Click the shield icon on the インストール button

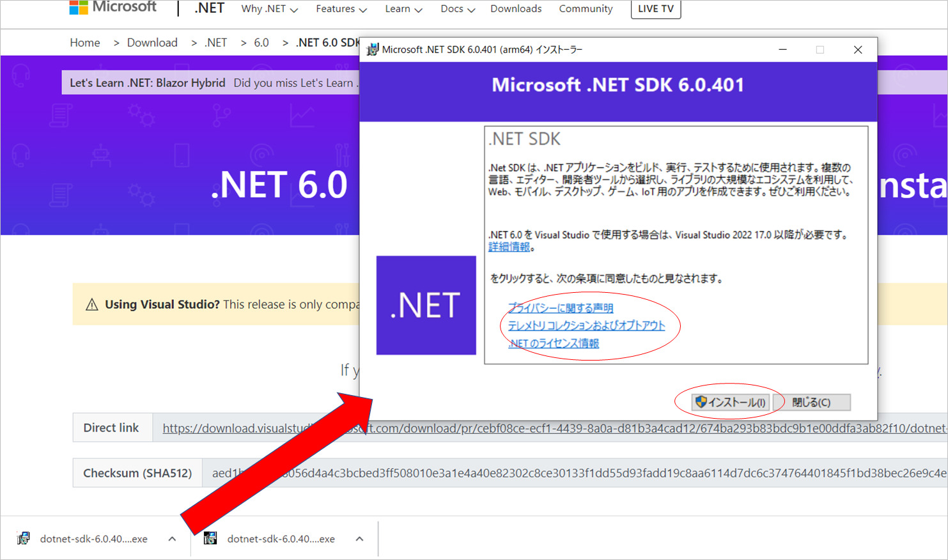pos(702,402)
